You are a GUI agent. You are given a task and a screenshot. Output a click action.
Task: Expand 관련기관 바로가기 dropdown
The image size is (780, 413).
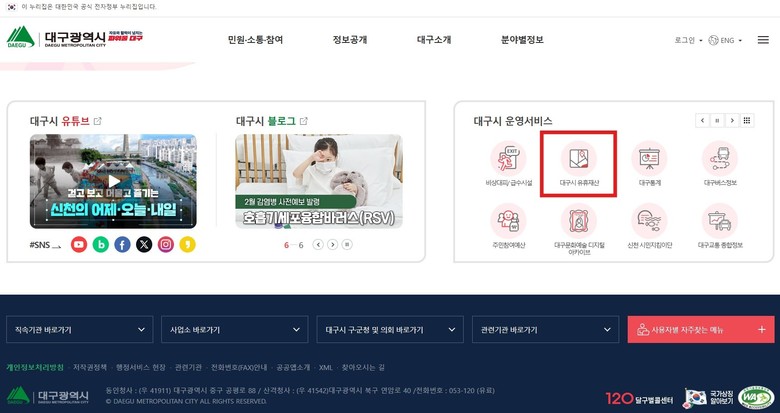tap(545, 329)
